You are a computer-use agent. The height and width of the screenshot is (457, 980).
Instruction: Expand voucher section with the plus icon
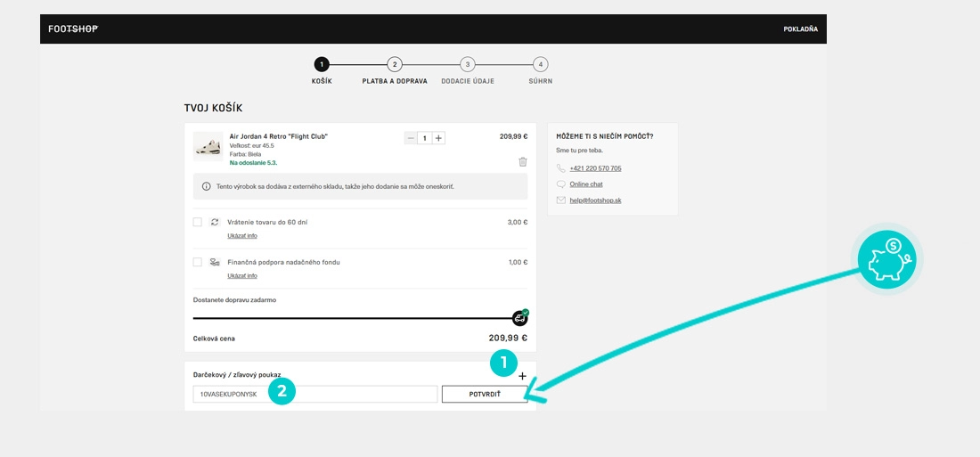[522, 376]
